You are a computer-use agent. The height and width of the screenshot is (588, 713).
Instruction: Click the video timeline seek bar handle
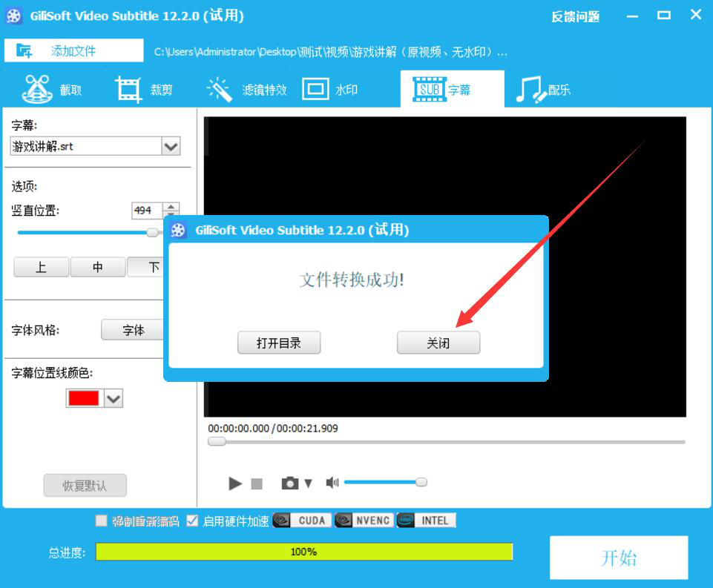point(217,441)
